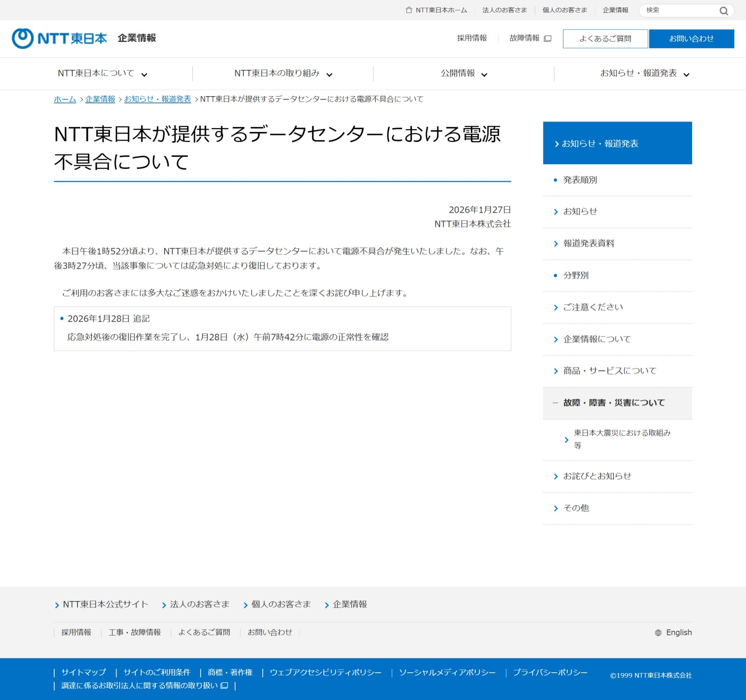Image resolution: width=746 pixels, height=700 pixels.
Task: Open 故障情報 external link icon
Action: coord(548,38)
